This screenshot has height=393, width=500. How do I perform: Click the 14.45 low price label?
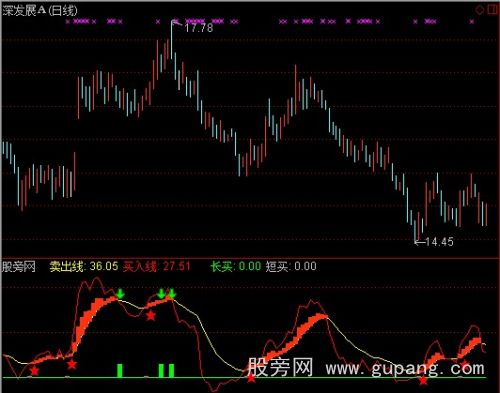[439, 242]
